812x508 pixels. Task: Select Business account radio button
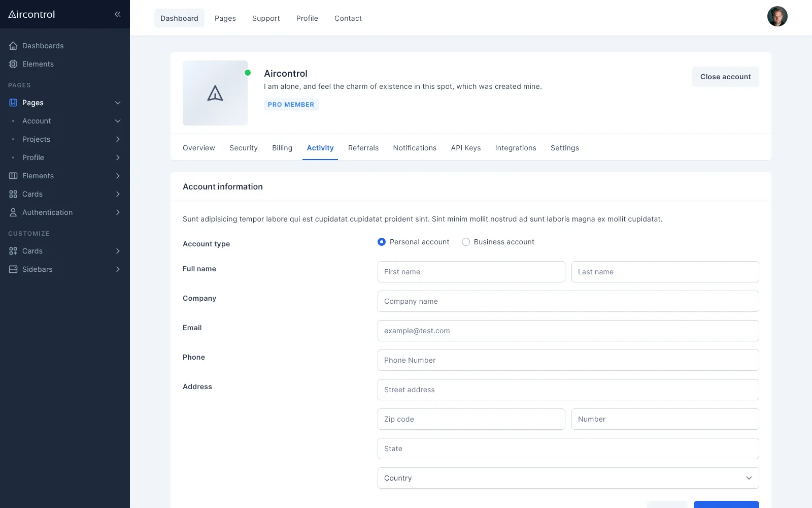click(x=466, y=242)
